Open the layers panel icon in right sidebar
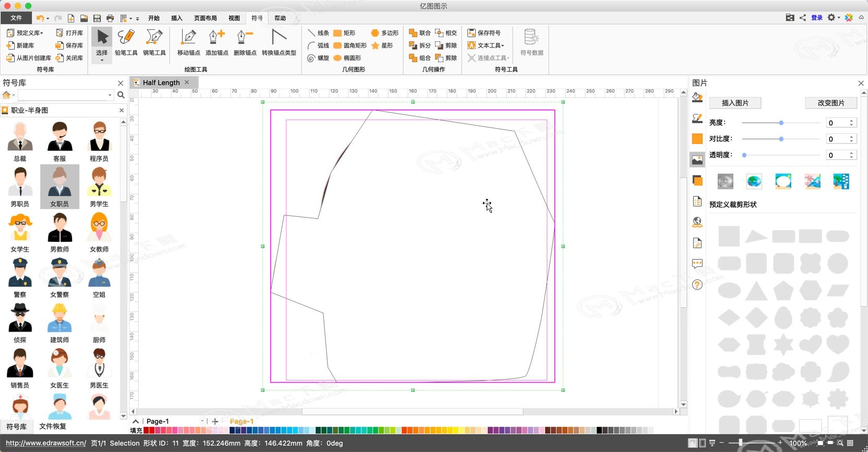This screenshot has height=452, width=868. pyautogui.click(x=697, y=180)
